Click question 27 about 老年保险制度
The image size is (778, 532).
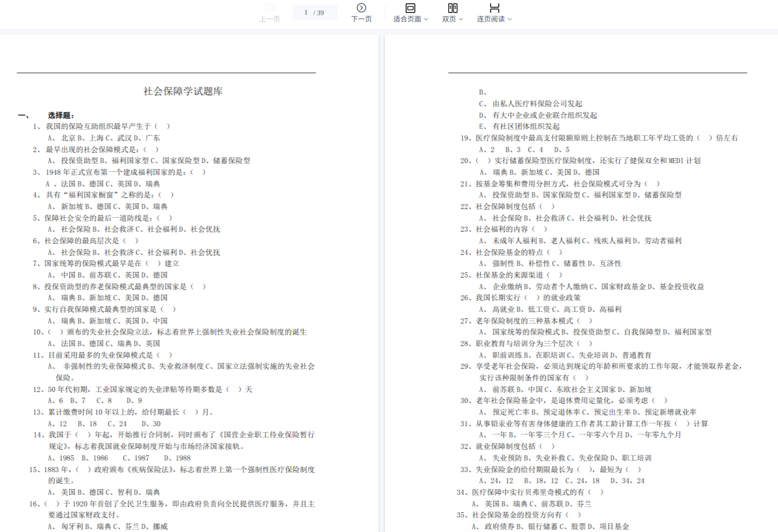(526, 321)
